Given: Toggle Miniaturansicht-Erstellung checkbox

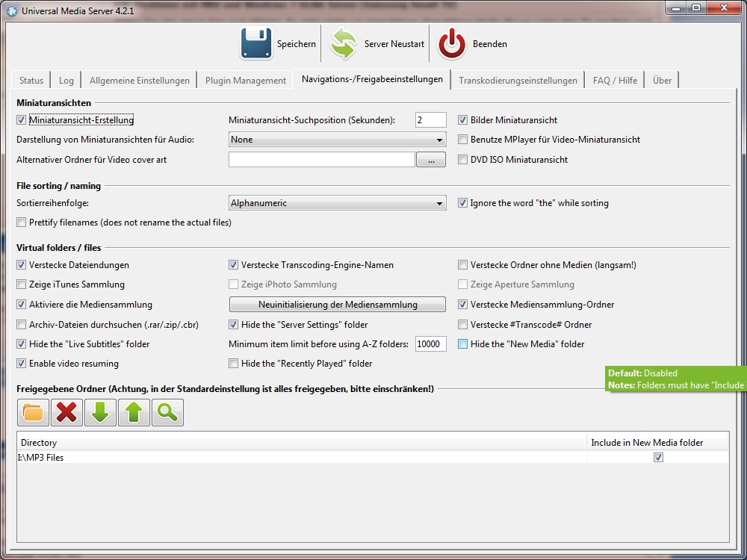Looking at the screenshot, I should [x=21, y=120].
